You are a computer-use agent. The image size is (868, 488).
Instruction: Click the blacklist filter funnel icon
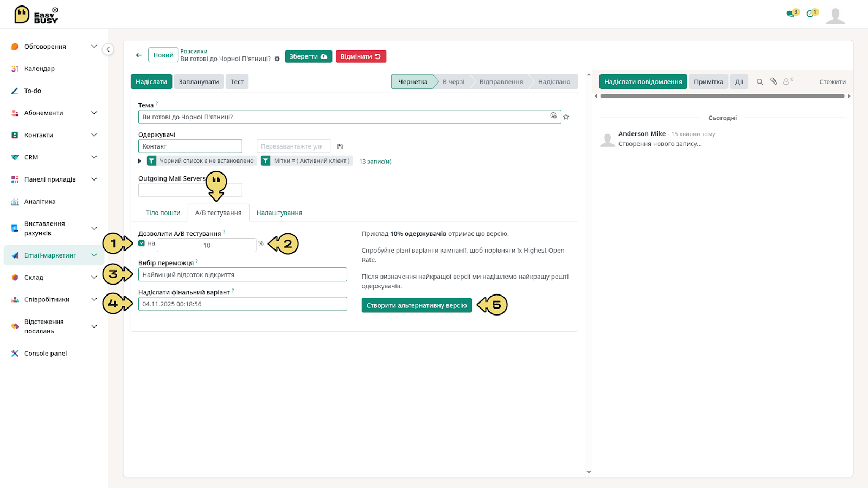click(152, 161)
